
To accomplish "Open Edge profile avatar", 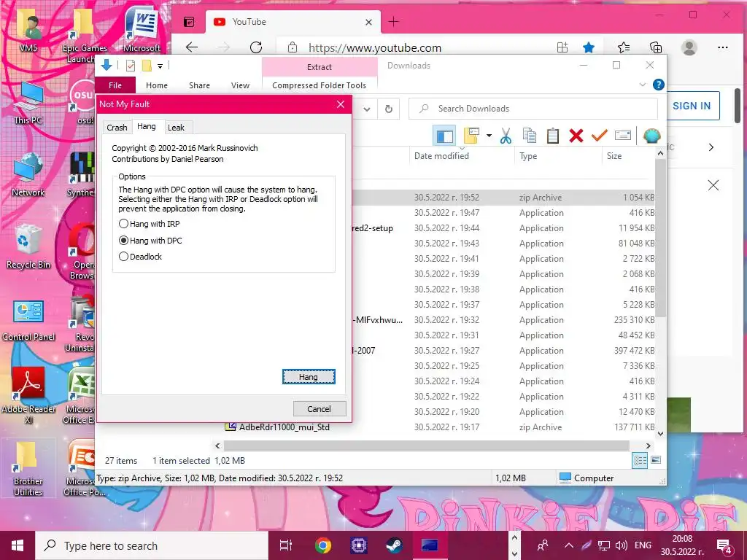I will [x=689, y=47].
